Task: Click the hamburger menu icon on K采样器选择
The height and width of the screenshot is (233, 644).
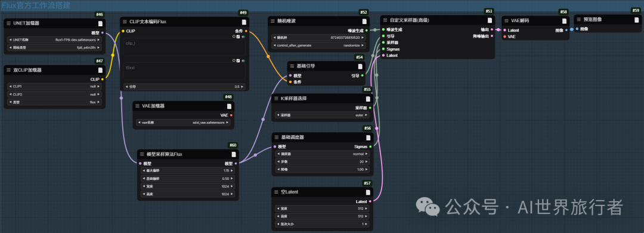Action: pos(276,99)
